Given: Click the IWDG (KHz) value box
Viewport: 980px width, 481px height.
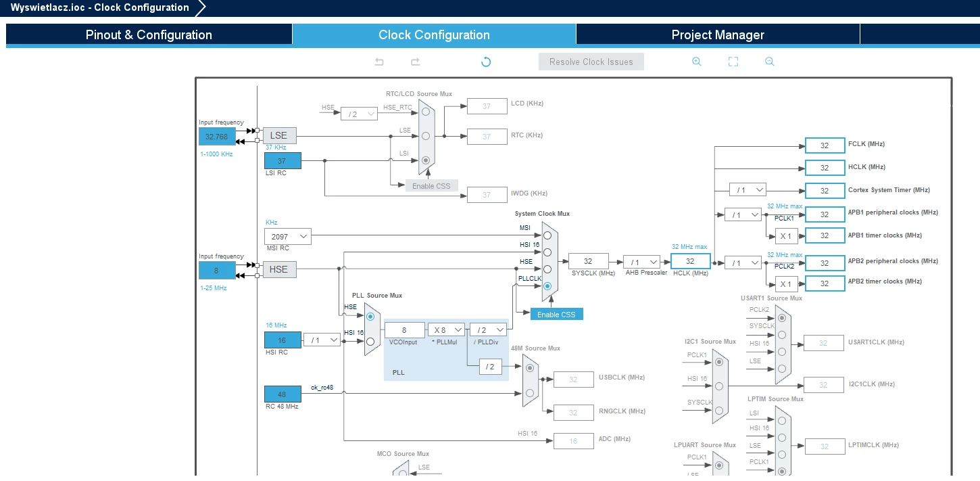Looking at the screenshot, I should tap(487, 195).
